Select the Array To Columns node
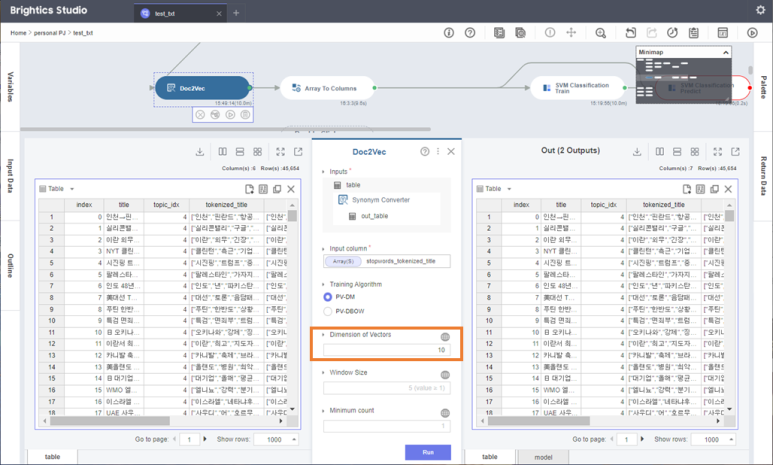 [x=327, y=88]
